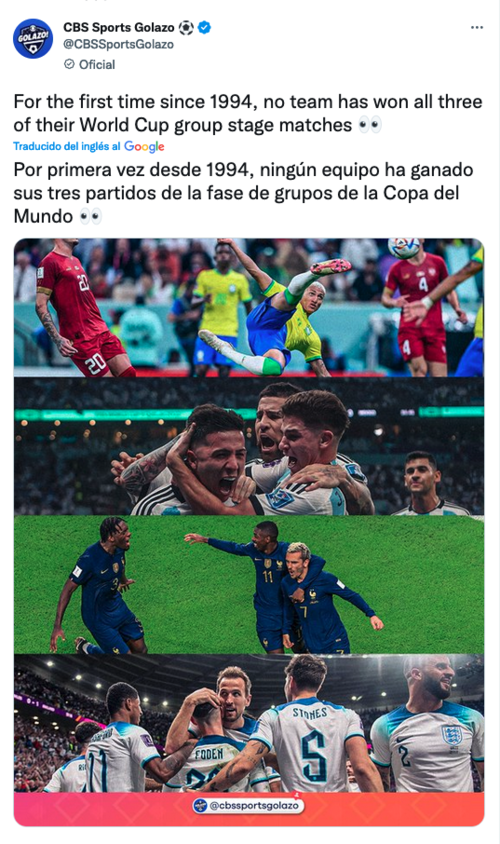Open the Argentina celebration photo

click(249, 446)
